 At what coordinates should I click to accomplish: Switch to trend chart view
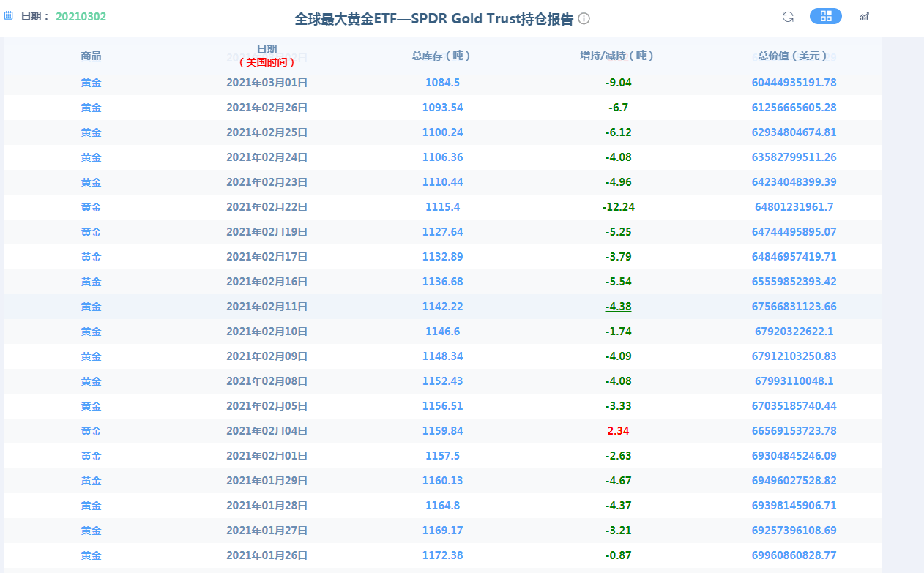864,17
